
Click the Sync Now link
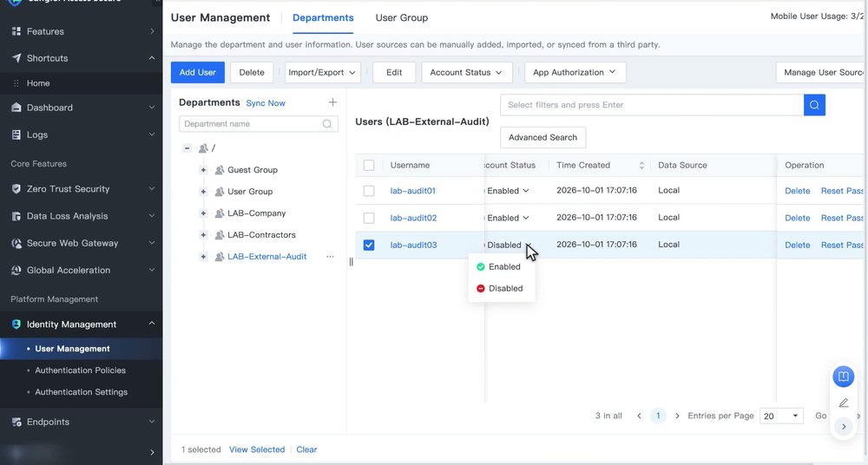tap(266, 103)
